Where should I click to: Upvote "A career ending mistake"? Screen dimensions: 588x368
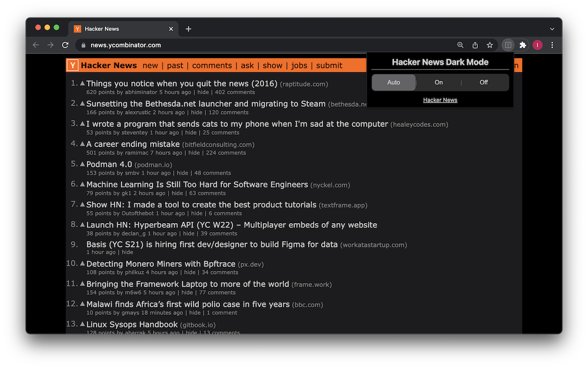pos(83,144)
